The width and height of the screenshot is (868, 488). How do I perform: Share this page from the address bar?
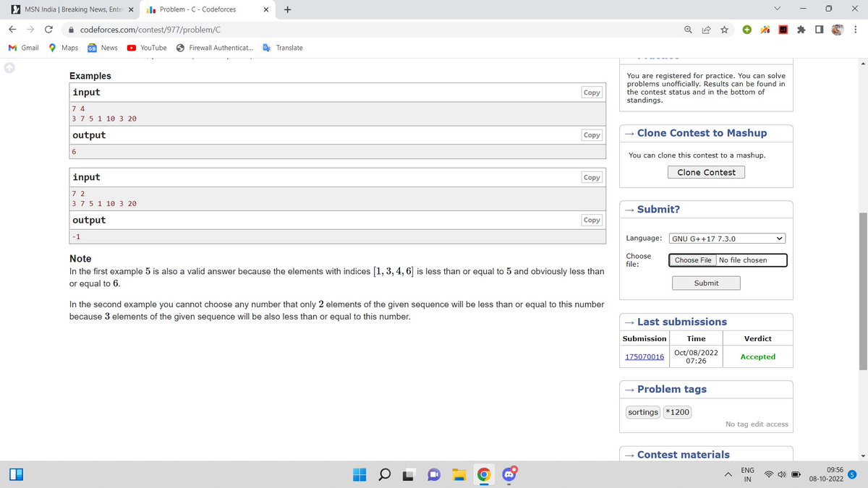click(x=706, y=30)
